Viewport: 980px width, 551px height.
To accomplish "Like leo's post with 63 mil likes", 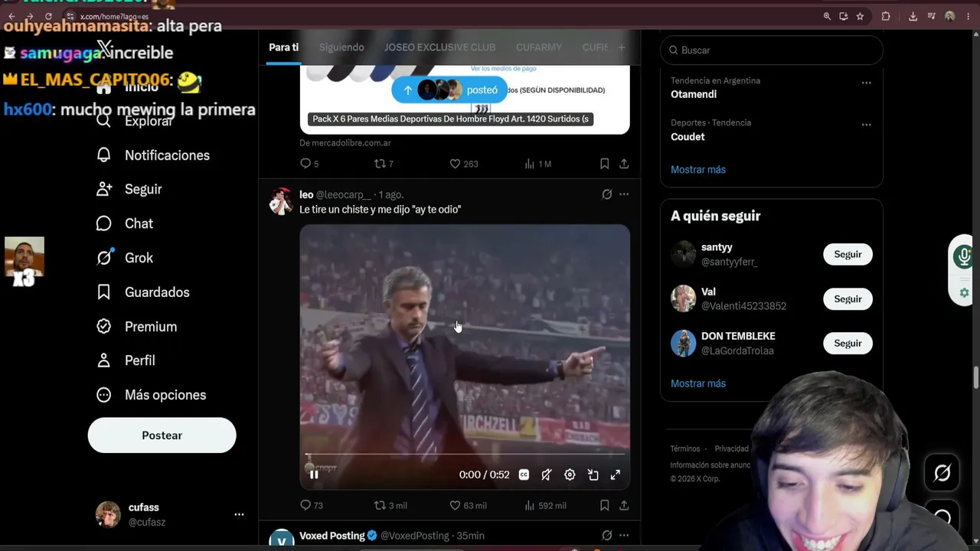I will 468,505.
